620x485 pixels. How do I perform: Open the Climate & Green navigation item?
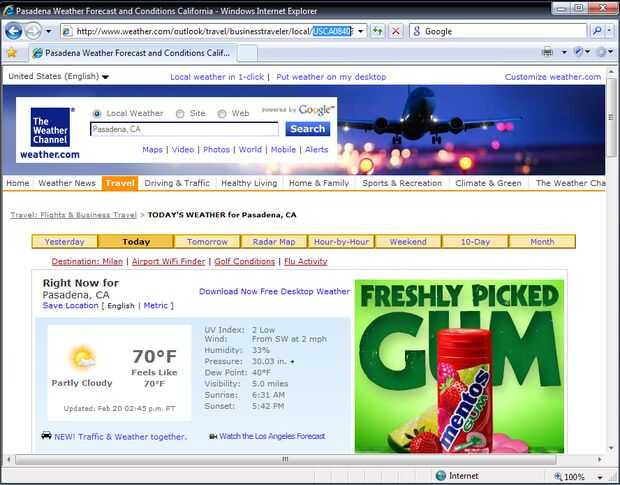coord(488,183)
